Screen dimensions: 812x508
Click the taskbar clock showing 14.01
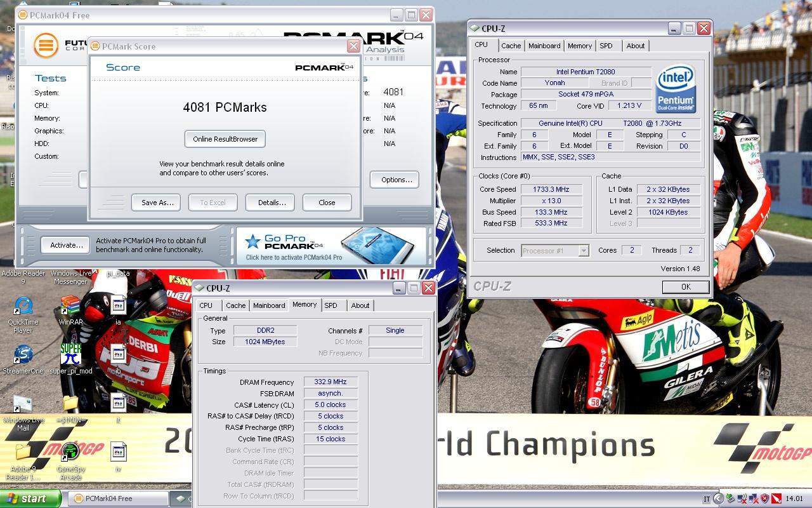[x=794, y=499]
